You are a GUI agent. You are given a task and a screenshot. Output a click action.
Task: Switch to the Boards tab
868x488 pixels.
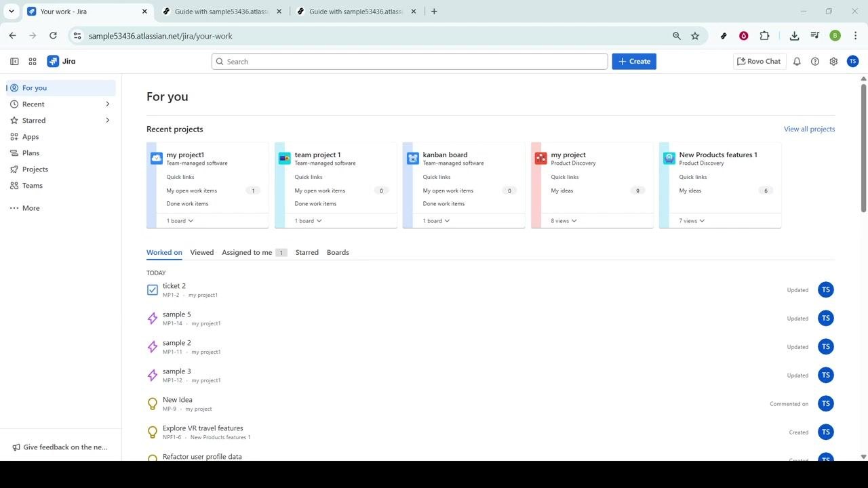(338, 252)
